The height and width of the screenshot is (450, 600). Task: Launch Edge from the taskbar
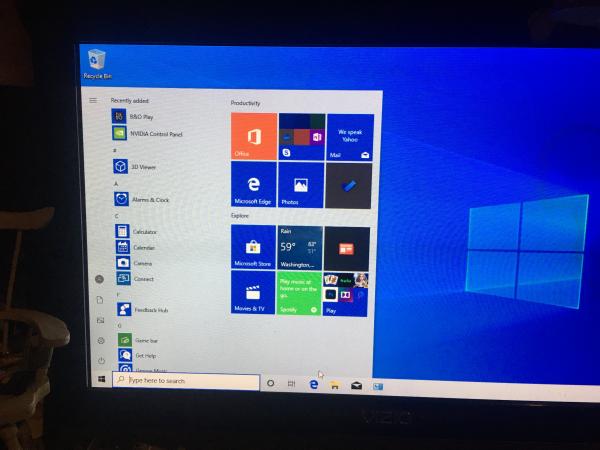click(x=313, y=384)
